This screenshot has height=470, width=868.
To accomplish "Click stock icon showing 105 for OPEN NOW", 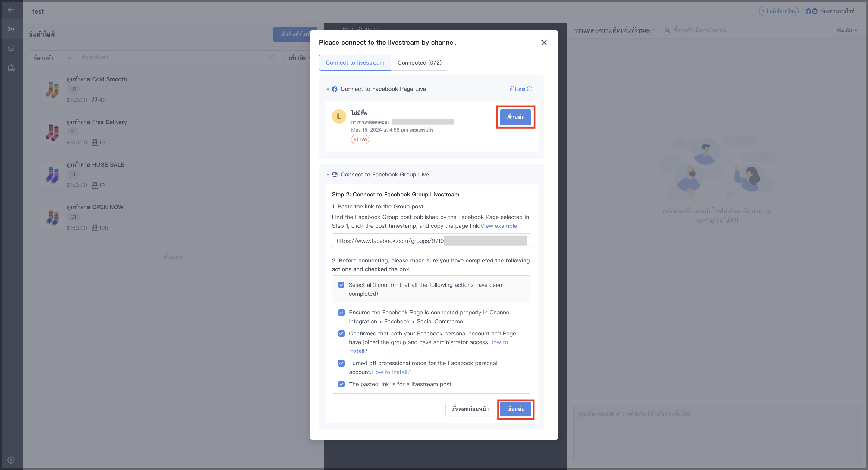I will click(95, 228).
